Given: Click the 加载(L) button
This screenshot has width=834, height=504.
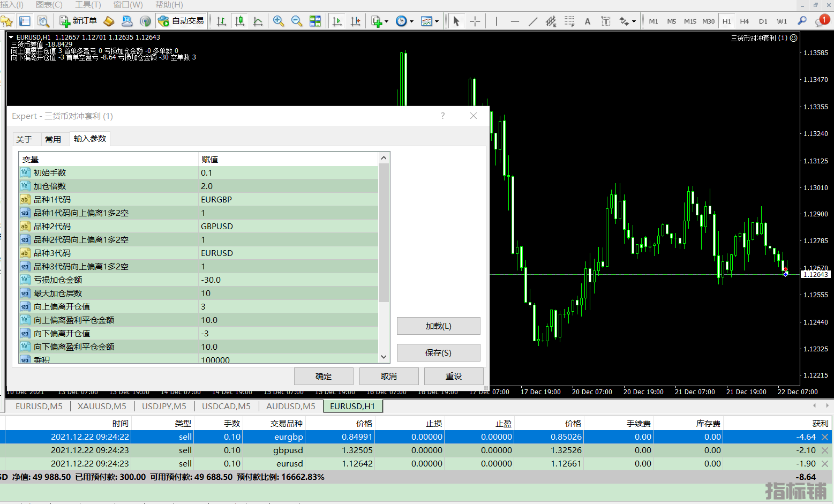Looking at the screenshot, I should 438,326.
